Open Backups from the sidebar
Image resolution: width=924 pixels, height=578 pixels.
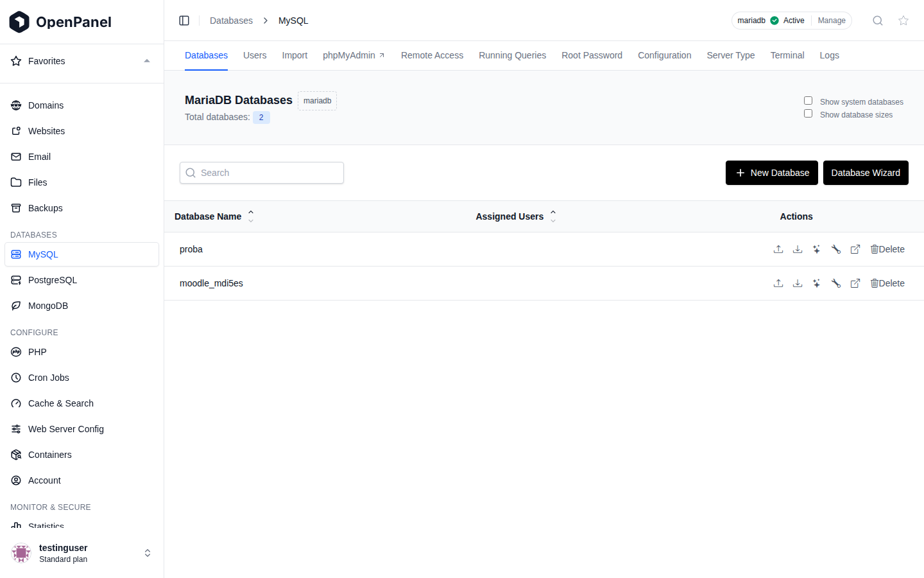tap(81, 208)
